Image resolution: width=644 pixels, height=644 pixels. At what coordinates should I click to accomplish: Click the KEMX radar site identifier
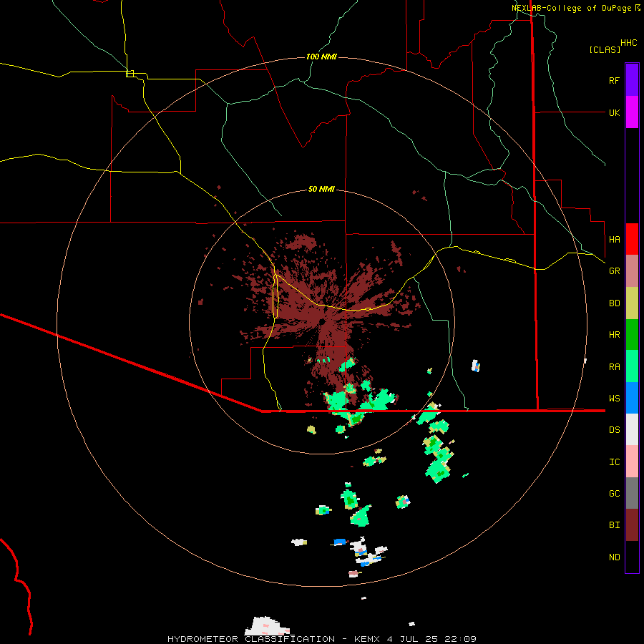pos(367,639)
